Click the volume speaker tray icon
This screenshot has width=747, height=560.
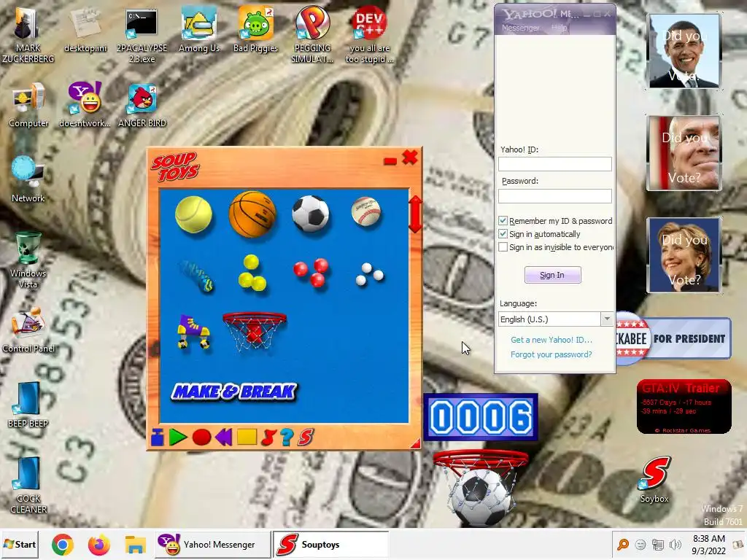(x=675, y=544)
